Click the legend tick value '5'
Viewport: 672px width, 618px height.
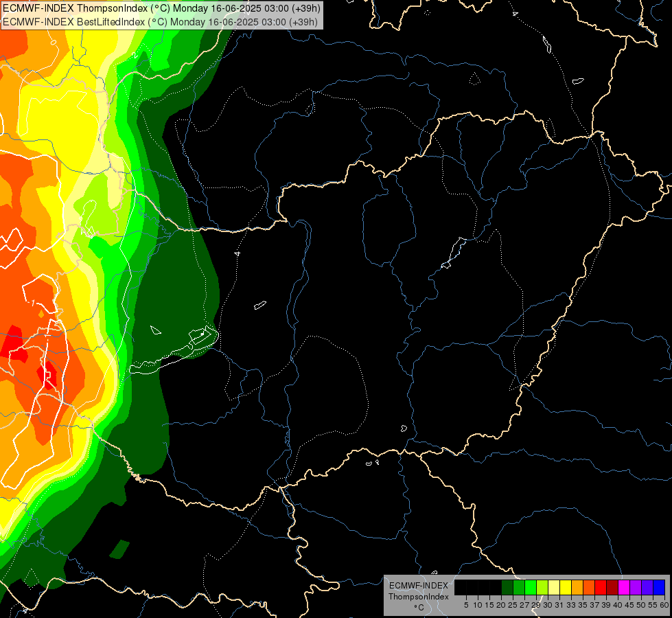point(466,605)
